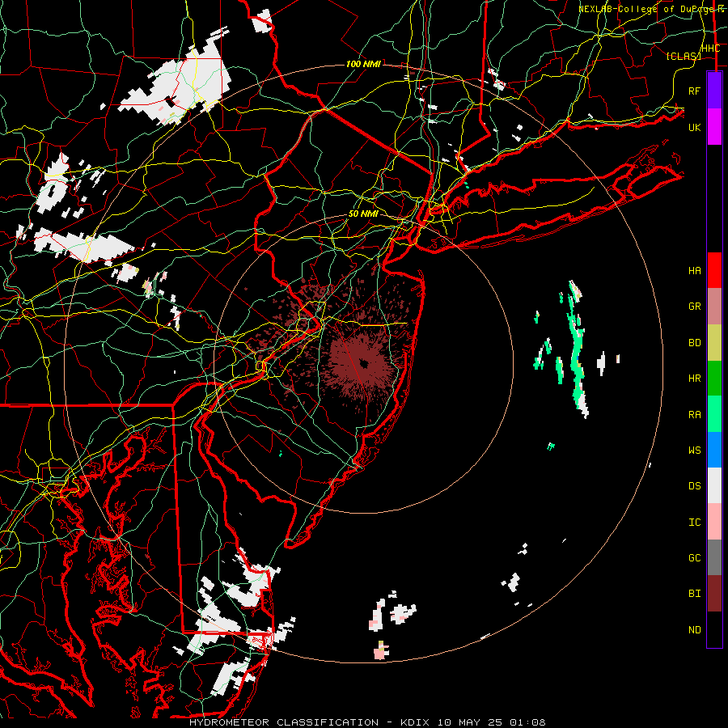Click the 'UK' legend label

[x=695, y=127]
